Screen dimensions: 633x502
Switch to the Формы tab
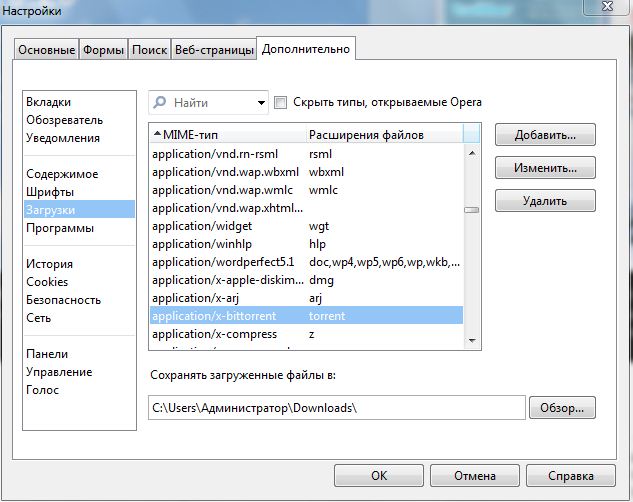[x=103, y=50]
